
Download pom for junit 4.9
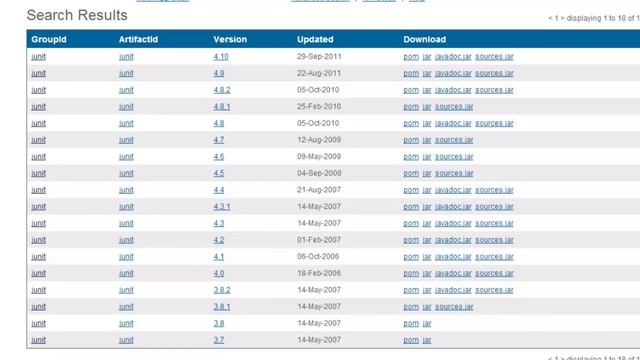click(411, 73)
